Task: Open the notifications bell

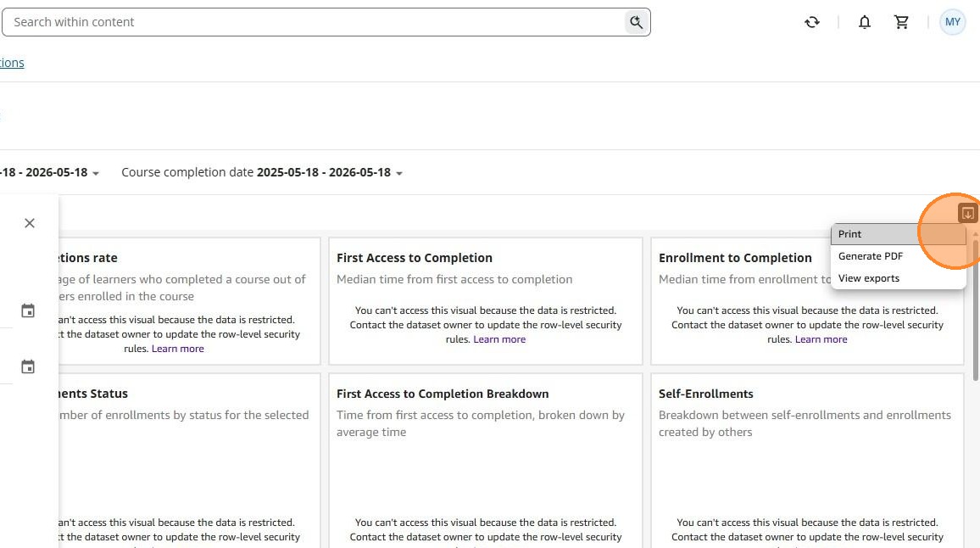Action: 865,23
